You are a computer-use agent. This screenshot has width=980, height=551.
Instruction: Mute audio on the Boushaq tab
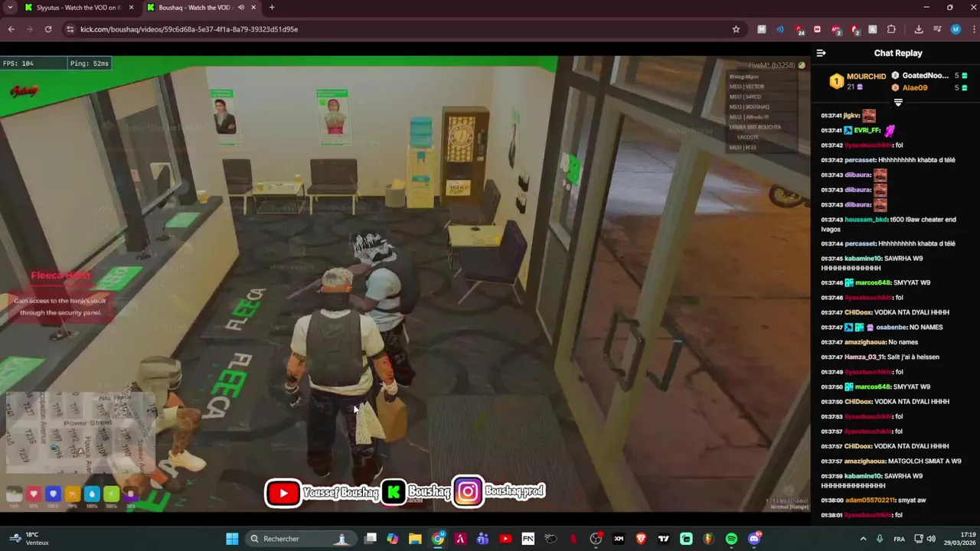pos(240,8)
